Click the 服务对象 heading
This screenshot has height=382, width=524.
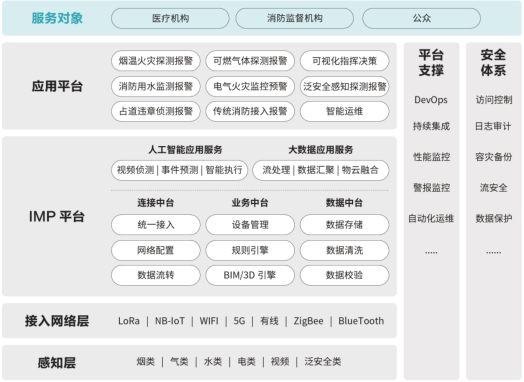pyautogui.click(x=57, y=18)
